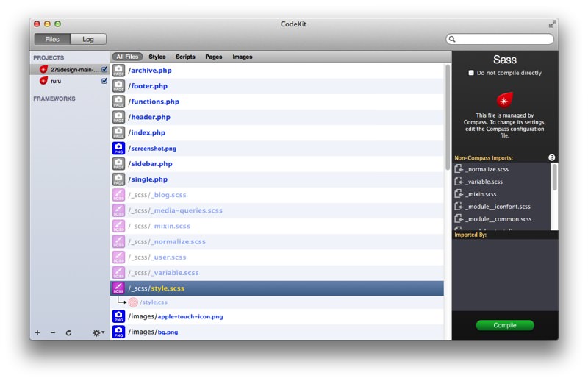Toggle the 279design-main project checkbox

pos(104,69)
